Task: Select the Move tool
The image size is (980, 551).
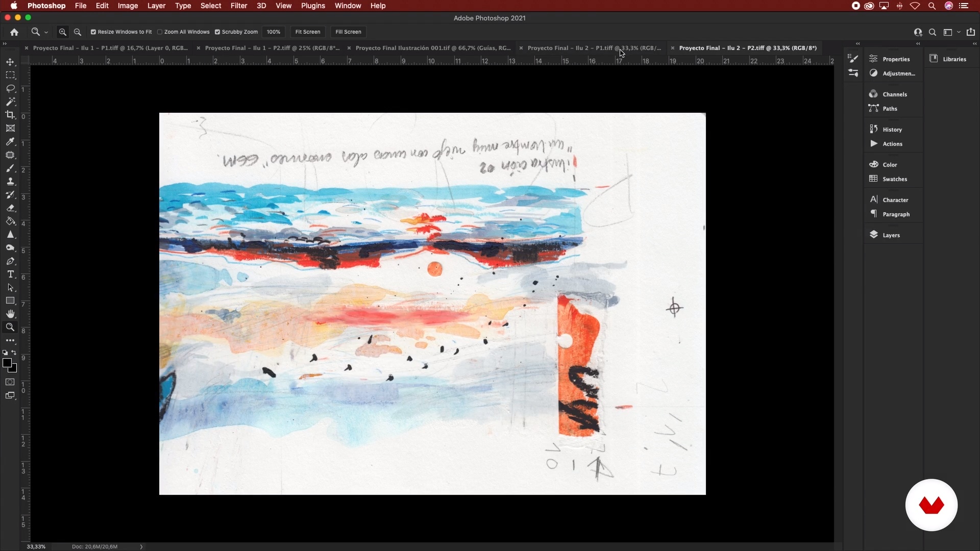Action: [10, 62]
